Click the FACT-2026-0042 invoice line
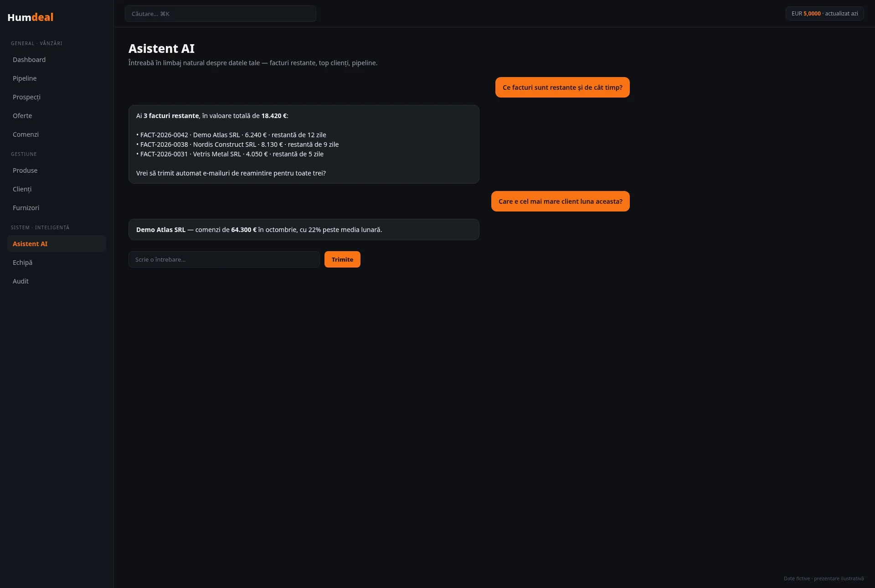The height and width of the screenshot is (588, 875). pyautogui.click(x=231, y=135)
